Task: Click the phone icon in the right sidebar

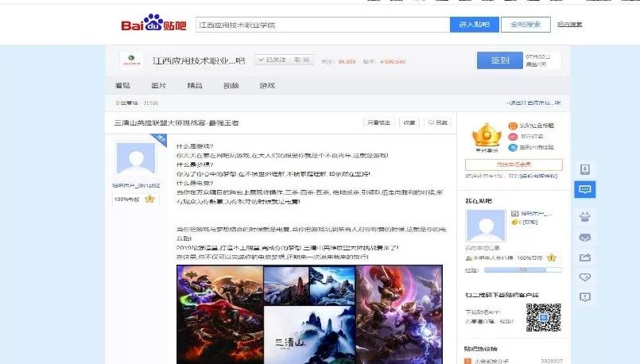Action: [585, 169]
